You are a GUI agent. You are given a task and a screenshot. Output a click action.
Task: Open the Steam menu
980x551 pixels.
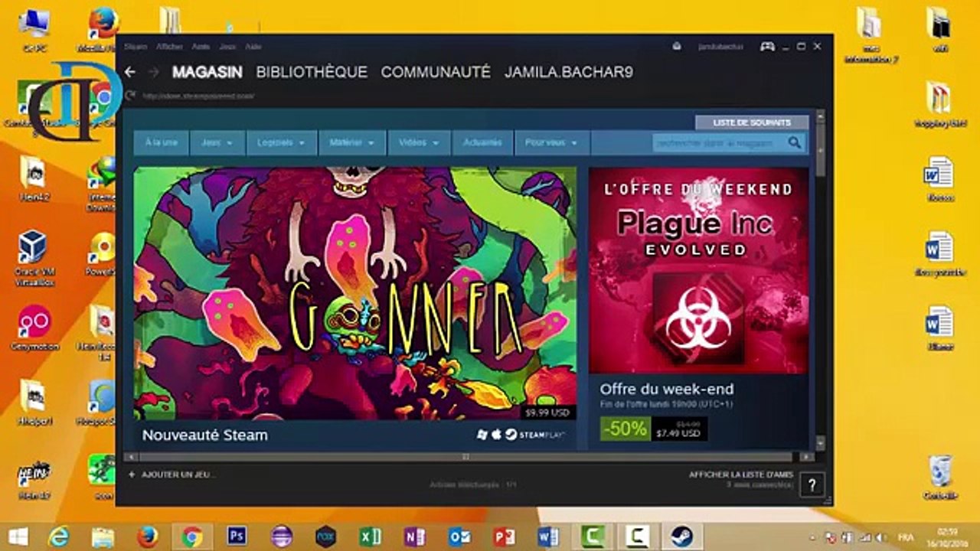[135, 47]
